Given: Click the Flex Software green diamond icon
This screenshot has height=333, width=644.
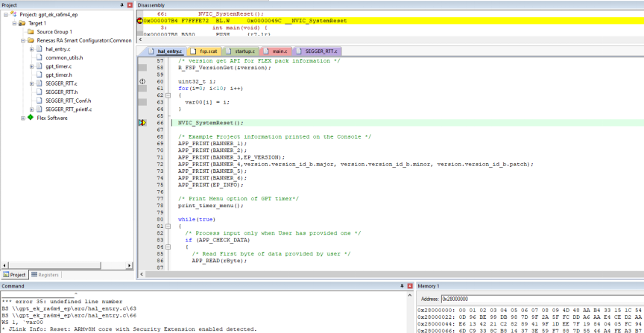Looking at the screenshot, I should point(30,117).
